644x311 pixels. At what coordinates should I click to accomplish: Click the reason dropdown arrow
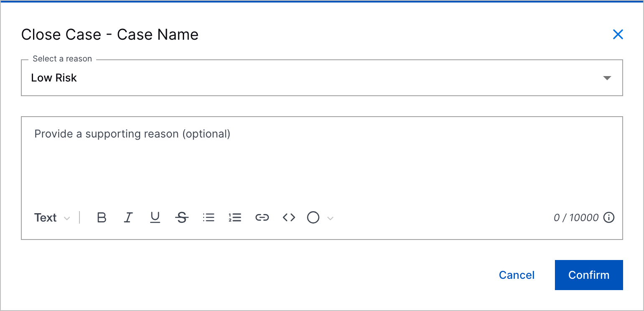coord(607,78)
